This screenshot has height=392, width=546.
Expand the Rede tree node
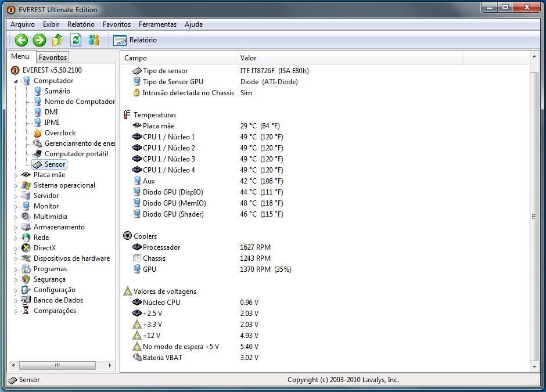coord(16,238)
